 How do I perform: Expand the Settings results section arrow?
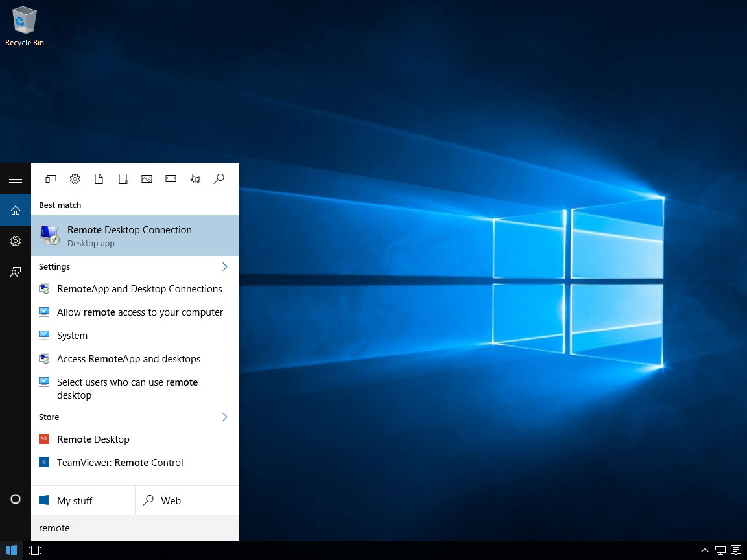pyautogui.click(x=224, y=267)
